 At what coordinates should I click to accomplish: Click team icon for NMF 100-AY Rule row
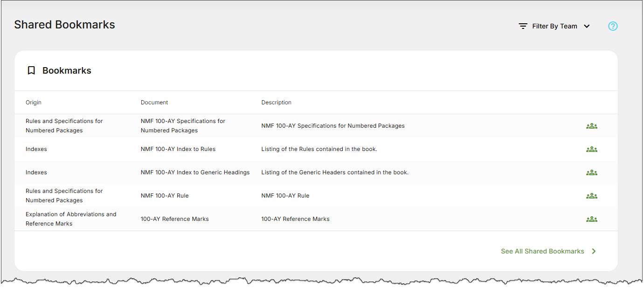591,196
